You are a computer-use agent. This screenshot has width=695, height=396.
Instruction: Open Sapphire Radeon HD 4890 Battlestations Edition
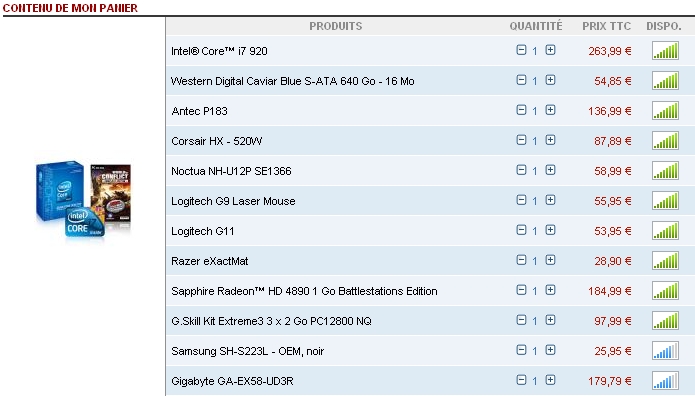point(304,291)
